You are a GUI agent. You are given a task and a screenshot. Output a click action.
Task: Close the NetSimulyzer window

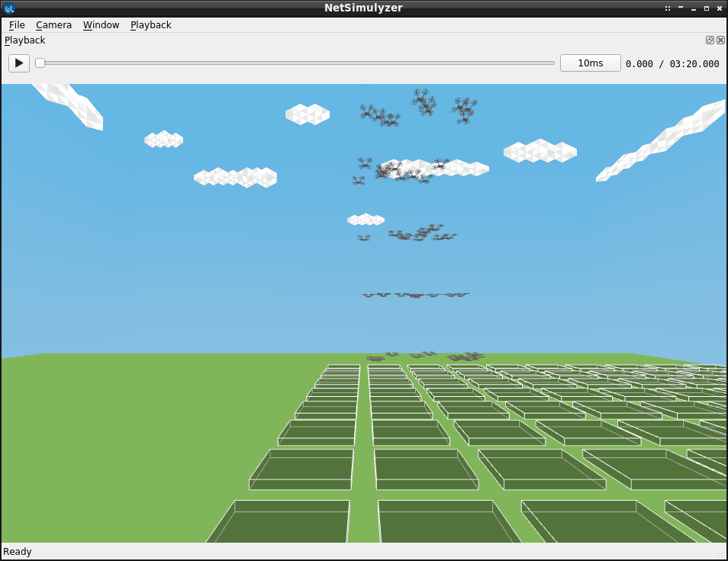[x=720, y=8]
